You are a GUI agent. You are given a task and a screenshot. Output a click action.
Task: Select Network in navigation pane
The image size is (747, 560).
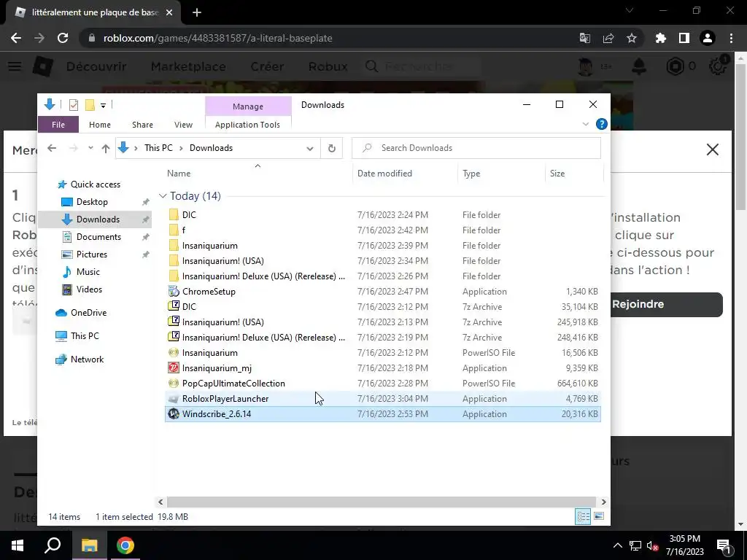coord(87,359)
